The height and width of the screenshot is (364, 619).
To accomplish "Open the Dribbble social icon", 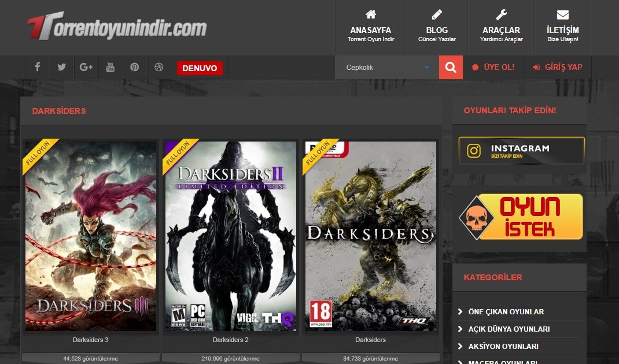I will 159,67.
